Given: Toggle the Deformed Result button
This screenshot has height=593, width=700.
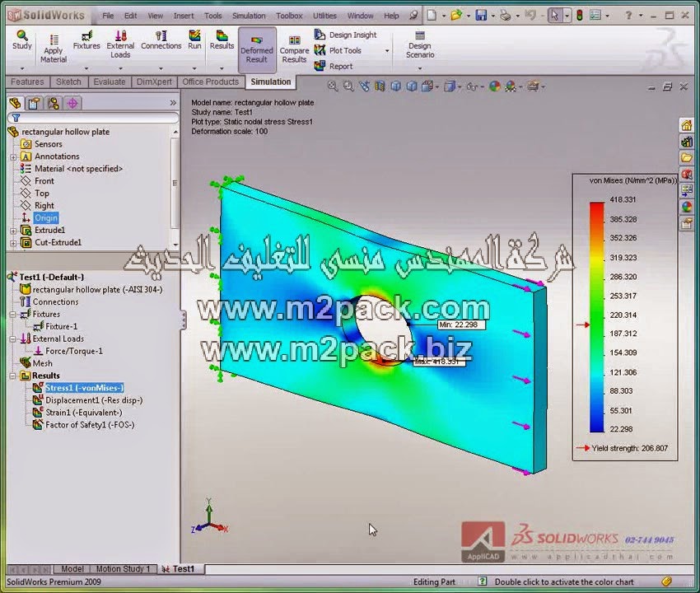Looking at the screenshot, I should click(257, 49).
